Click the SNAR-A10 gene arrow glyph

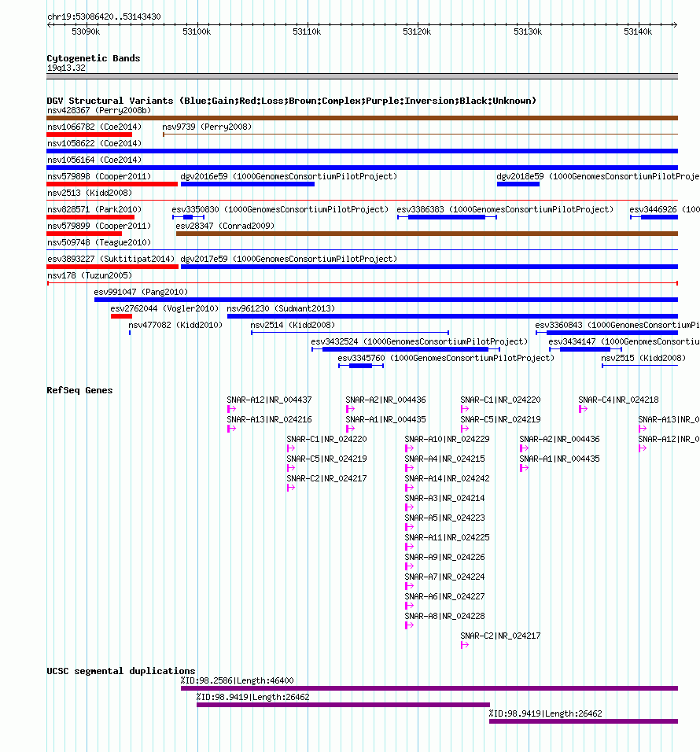409,448
